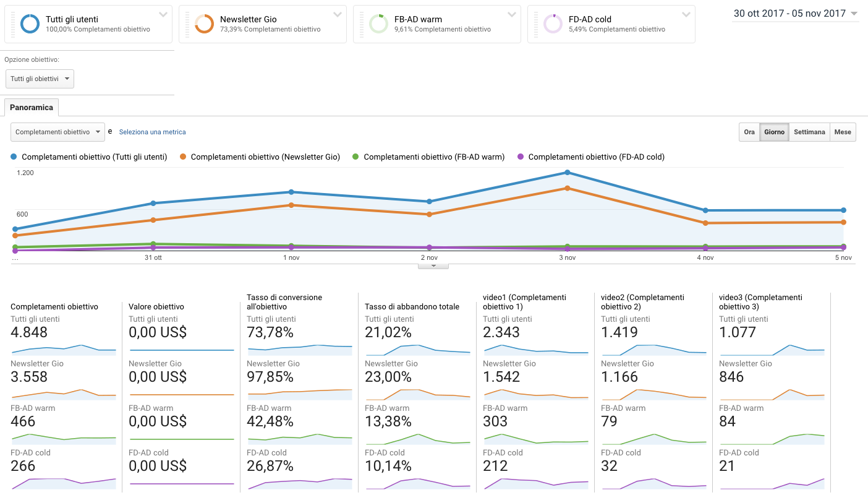Switch chart granularity to Giorno
Viewport: 868px width, 495px height.
[x=774, y=132]
